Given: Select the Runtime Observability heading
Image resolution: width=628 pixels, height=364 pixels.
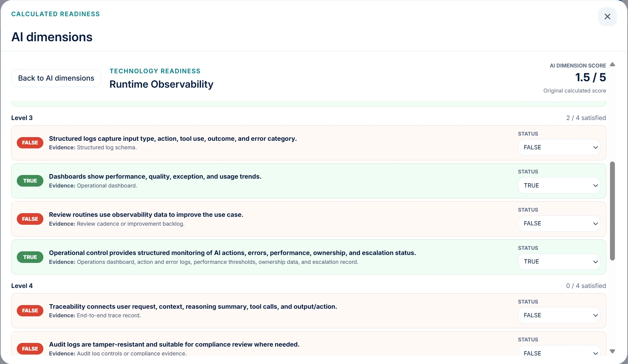Looking at the screenshot, I should click(x=161, y=84).
